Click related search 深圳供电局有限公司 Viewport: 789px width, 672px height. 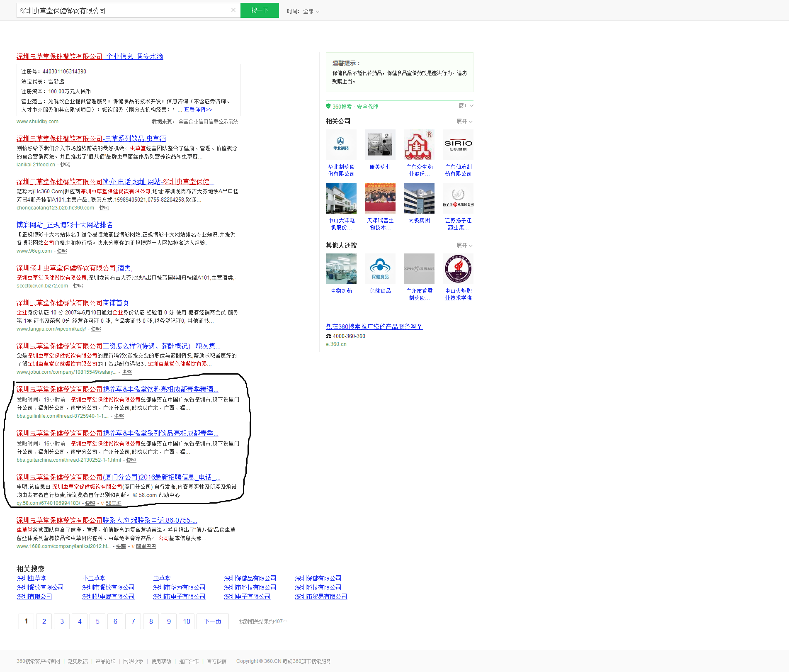click(108, 597)
